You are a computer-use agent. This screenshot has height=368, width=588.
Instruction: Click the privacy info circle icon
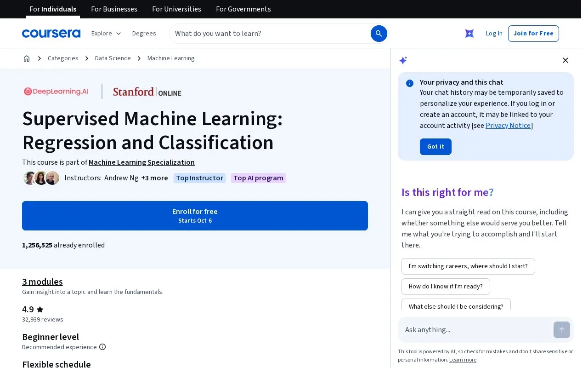(x=410, y=83)
